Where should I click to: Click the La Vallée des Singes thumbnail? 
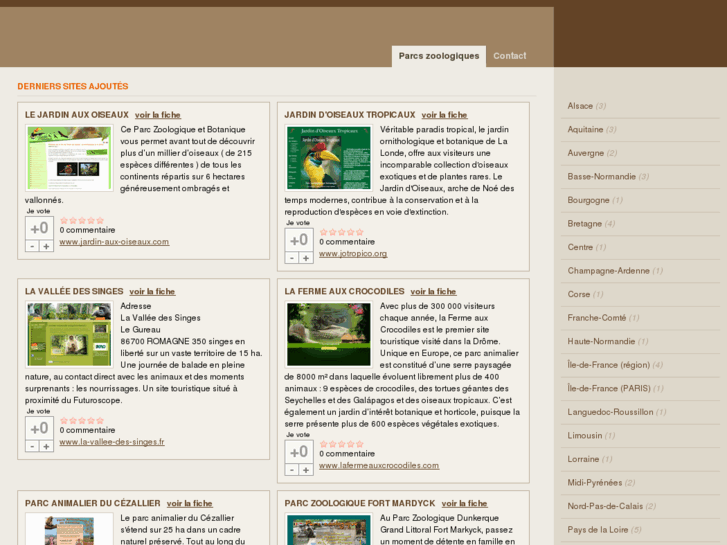(69, 334)
